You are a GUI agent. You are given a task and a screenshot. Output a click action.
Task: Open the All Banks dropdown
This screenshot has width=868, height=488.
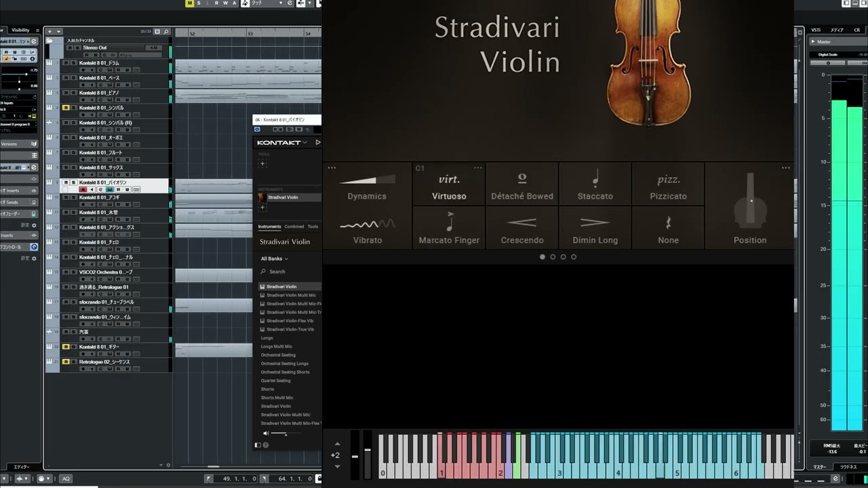tap(274, 259)
